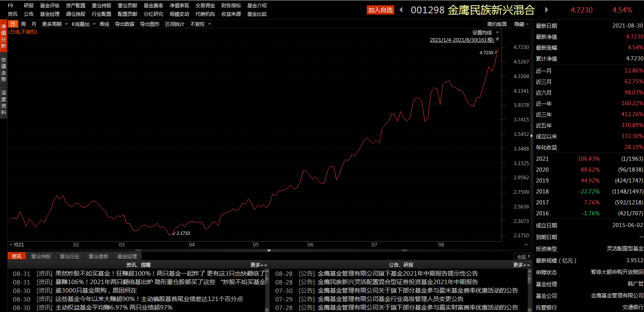Open the 2021/1/4-2021/8/30 date range link
The height and width of the screenshot is (312, 644).
461,40
